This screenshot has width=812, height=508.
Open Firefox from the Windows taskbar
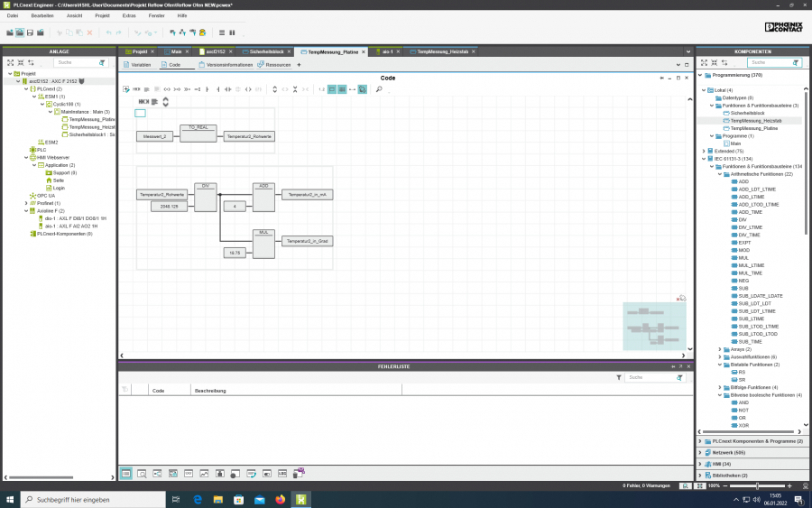click(x=280, y=499)
